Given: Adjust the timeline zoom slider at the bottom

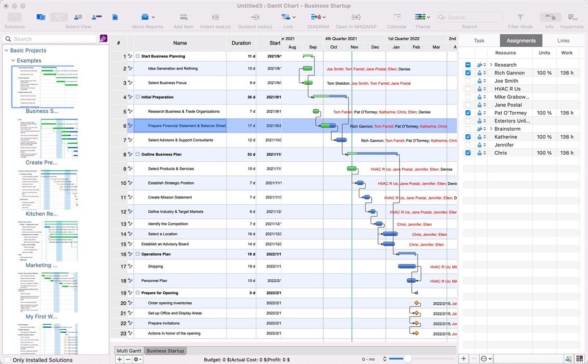Looking at the screenshot, I should pyautogui.click(x=407, y=359).
